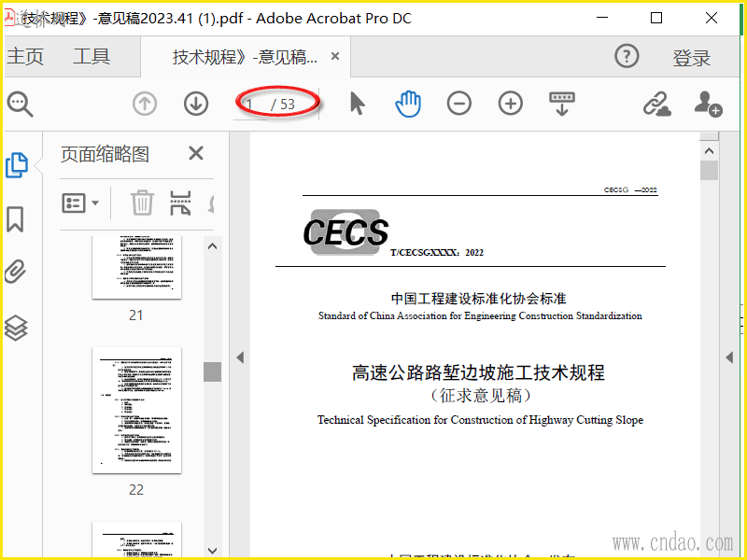Click the thumbnail panel scrollbar thumb
The width and height of the screenshot is (747, 560).
pos(213,371)
